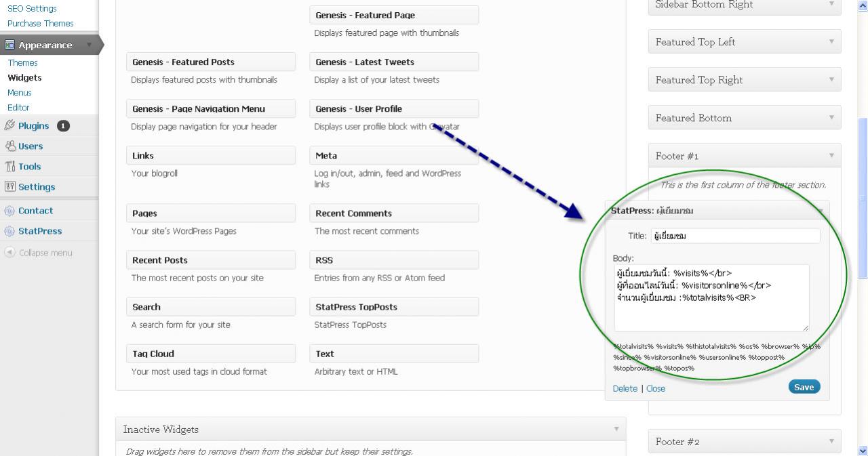Click the Collapse menu arrow icon
Viewport: 868px width, 456px height.
tap(9, 252)
